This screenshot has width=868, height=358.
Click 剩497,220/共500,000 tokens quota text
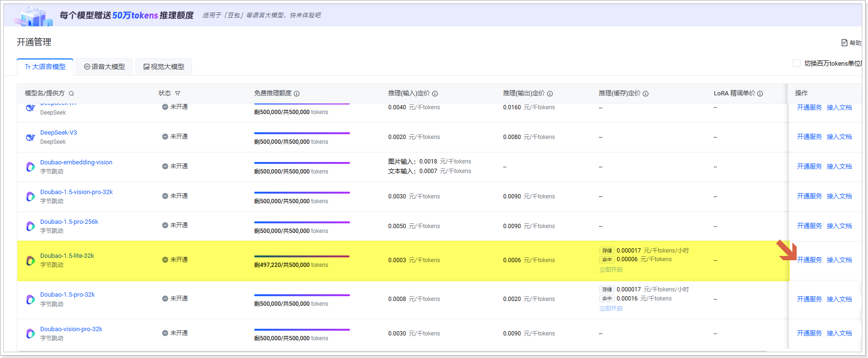291,265
